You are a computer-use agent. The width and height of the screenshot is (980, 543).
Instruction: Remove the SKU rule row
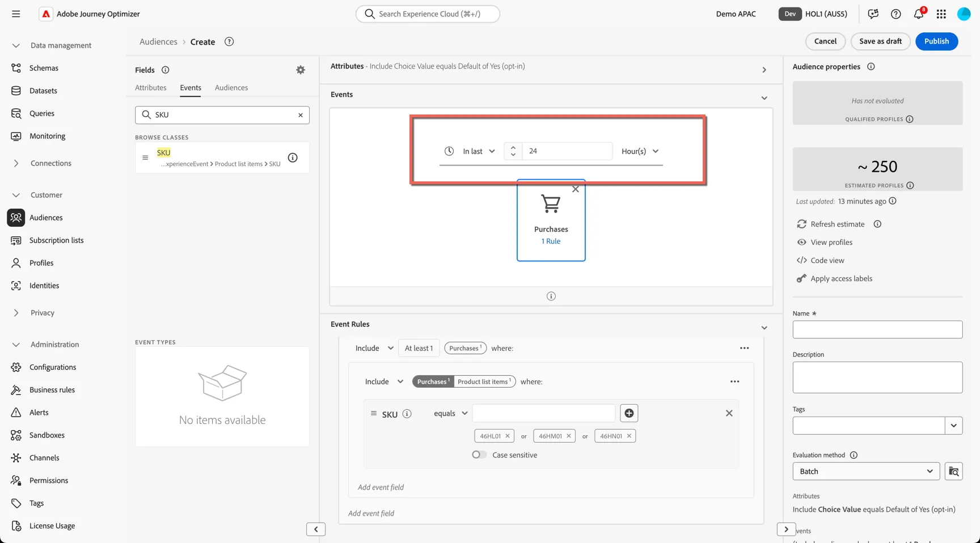[x=729, y=413]
